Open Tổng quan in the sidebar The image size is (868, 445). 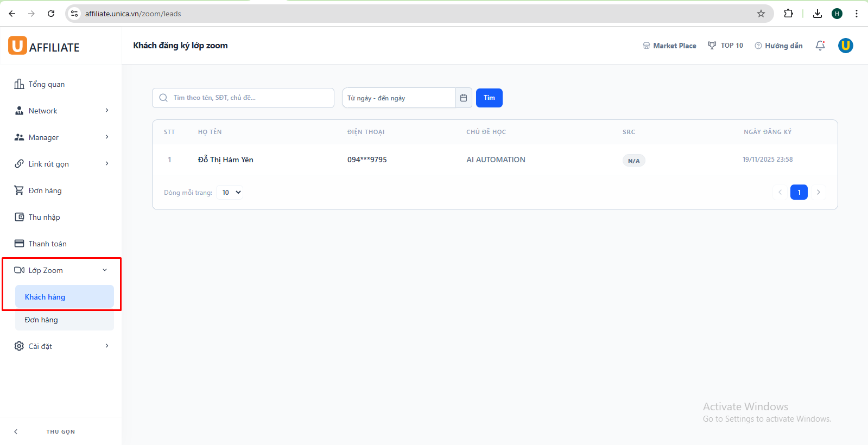47,84
